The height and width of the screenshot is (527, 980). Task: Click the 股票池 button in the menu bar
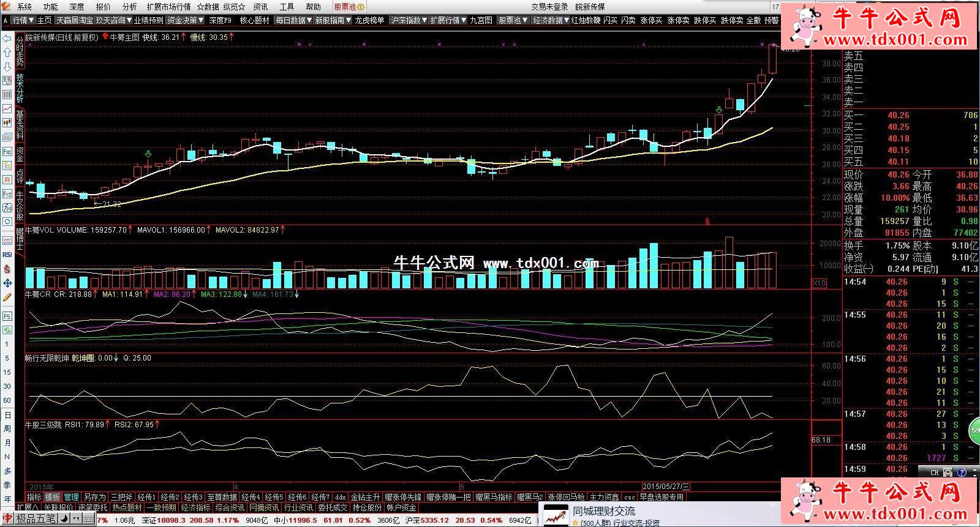(x=349, y=7)
